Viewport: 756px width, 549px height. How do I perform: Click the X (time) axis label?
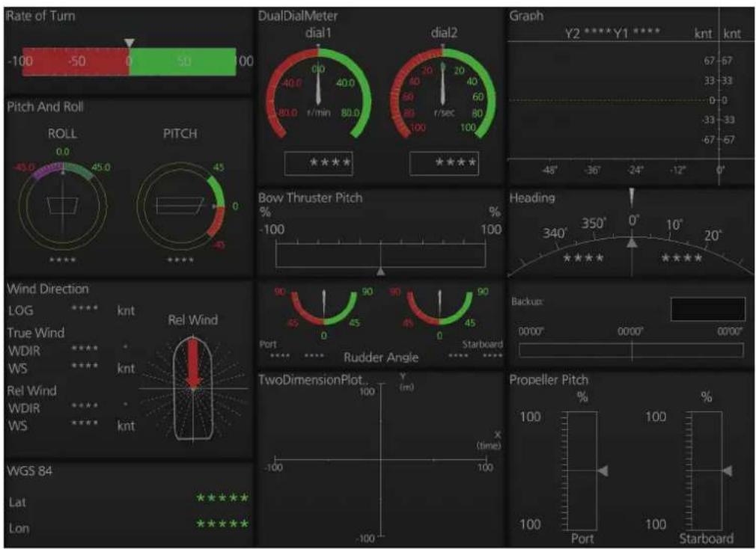click(490, 441)
